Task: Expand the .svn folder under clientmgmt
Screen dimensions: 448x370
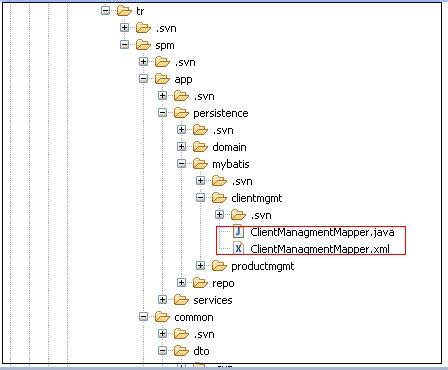Action: tap(219, 215)
